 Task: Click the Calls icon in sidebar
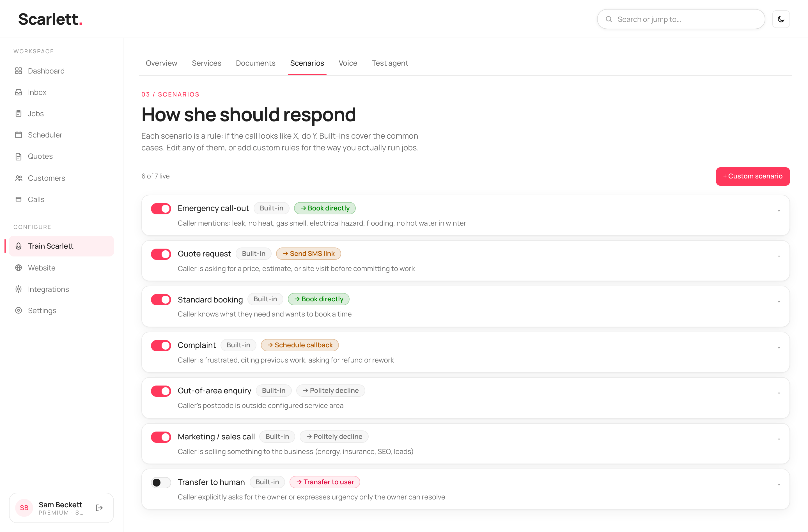19,199
